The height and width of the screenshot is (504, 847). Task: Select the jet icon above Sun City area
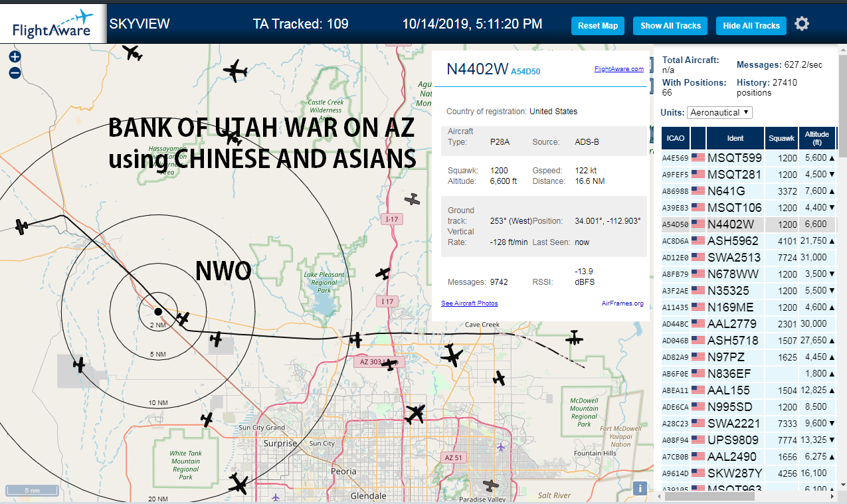coord(415,414)
